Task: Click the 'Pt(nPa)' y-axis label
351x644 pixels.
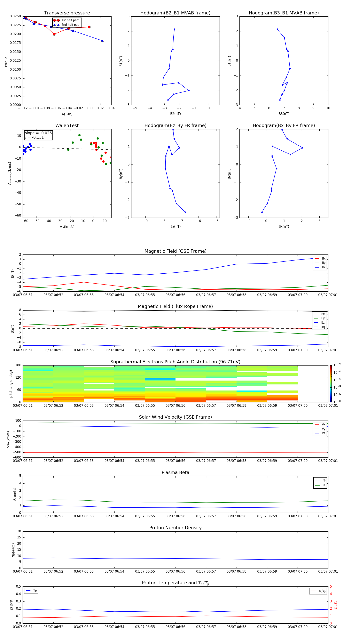Action: point(6,61)
